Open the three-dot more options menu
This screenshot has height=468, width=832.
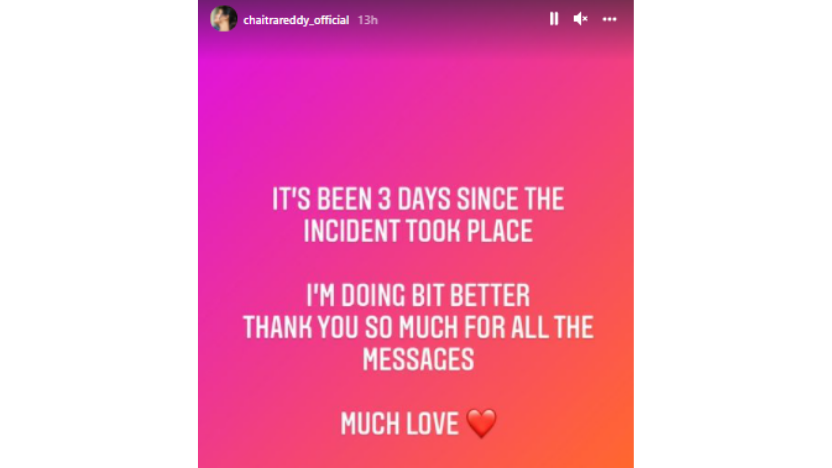[609, 19]
